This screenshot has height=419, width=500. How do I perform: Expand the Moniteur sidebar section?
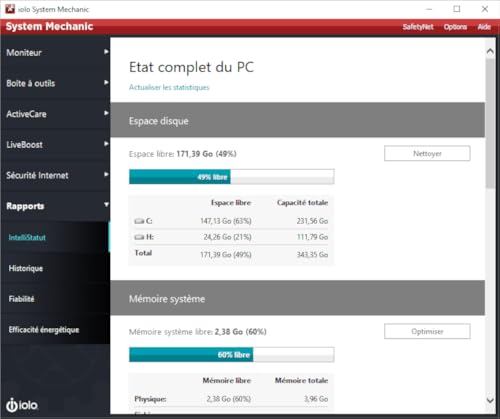click(55, 52)
